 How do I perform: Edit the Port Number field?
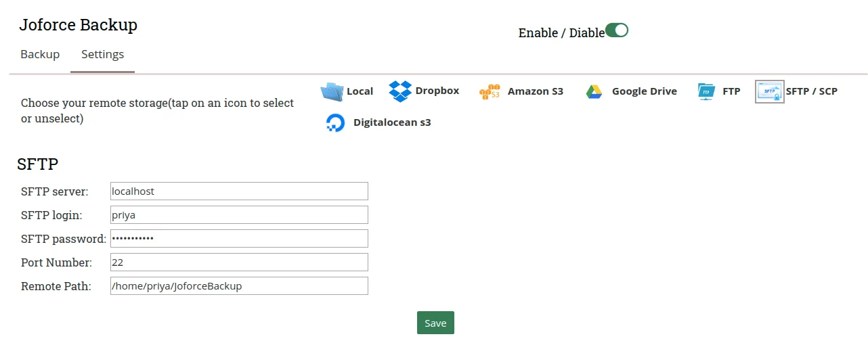239,262
